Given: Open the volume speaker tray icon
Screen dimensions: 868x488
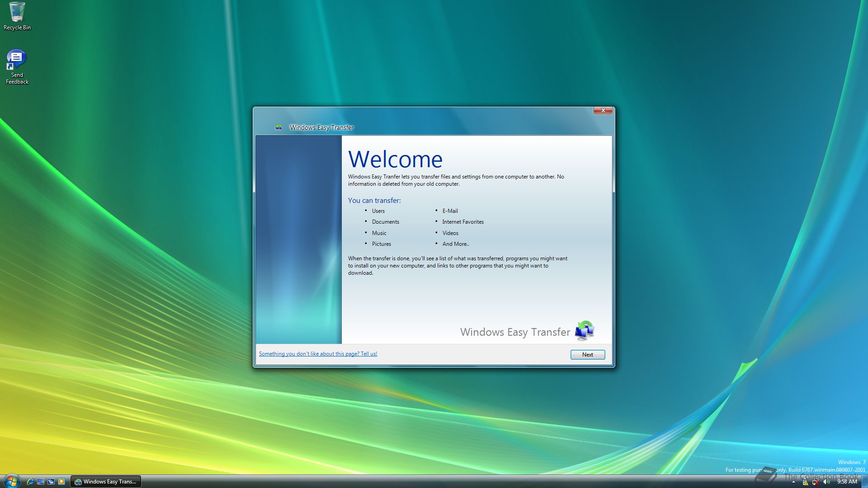Looking at the screenshot, I should click(826, 482).
